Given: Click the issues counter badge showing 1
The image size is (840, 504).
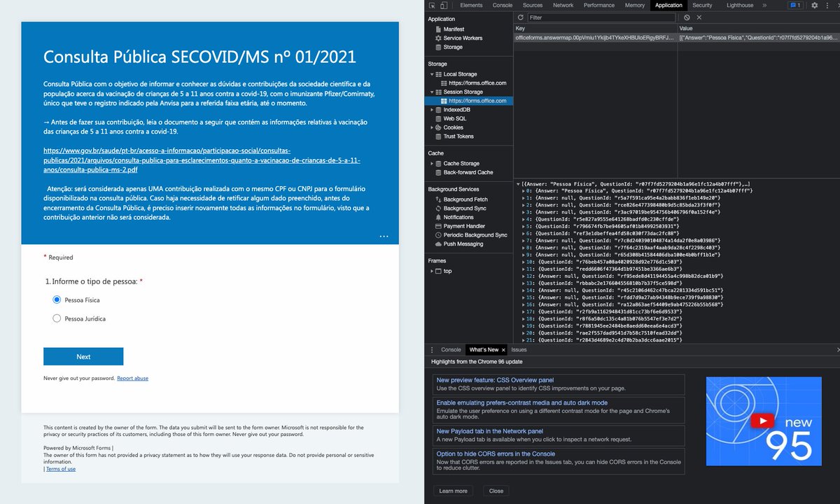Looking at the screenshot, I should coord(796,6).
